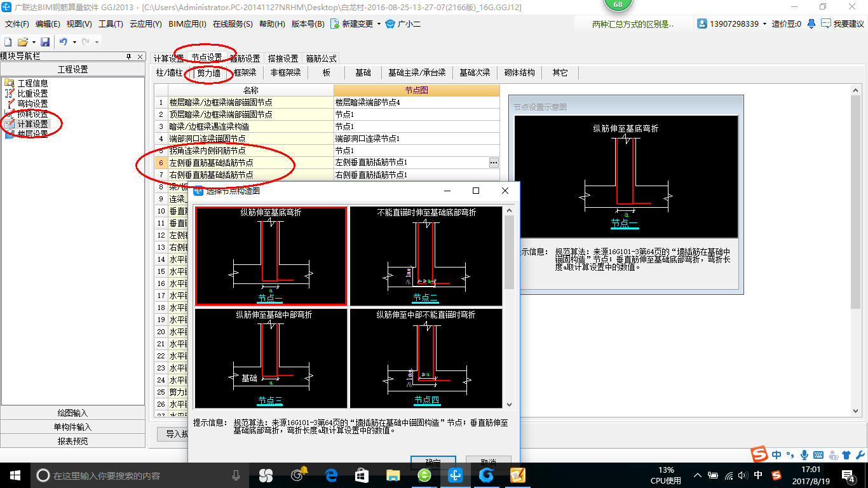Select 计算设置 in the navigation tree
The image size is (868, 488).
click(x=32, y=124)
